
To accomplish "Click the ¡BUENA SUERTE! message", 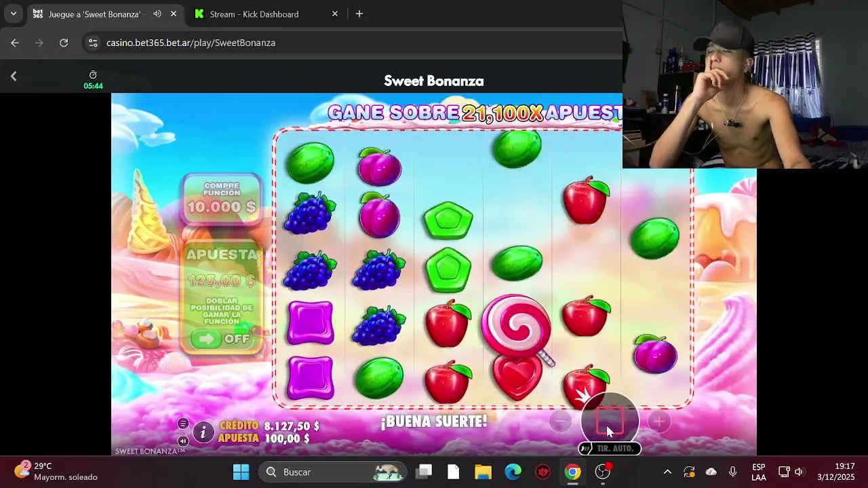I will (434, 422).
